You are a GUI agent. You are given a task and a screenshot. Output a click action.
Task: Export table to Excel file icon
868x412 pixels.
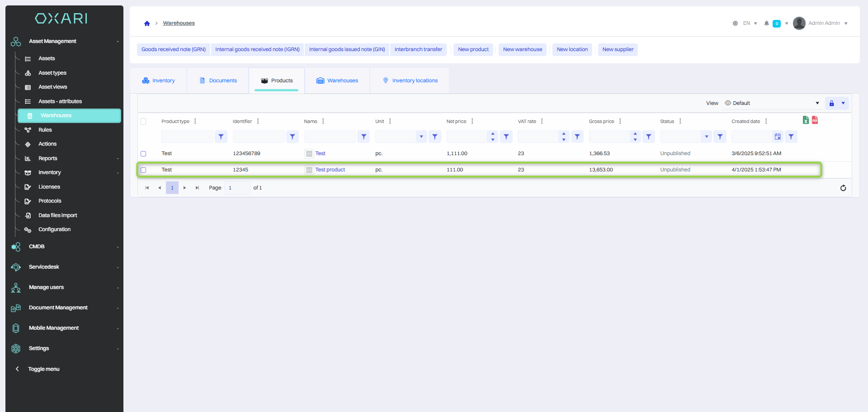806,120
